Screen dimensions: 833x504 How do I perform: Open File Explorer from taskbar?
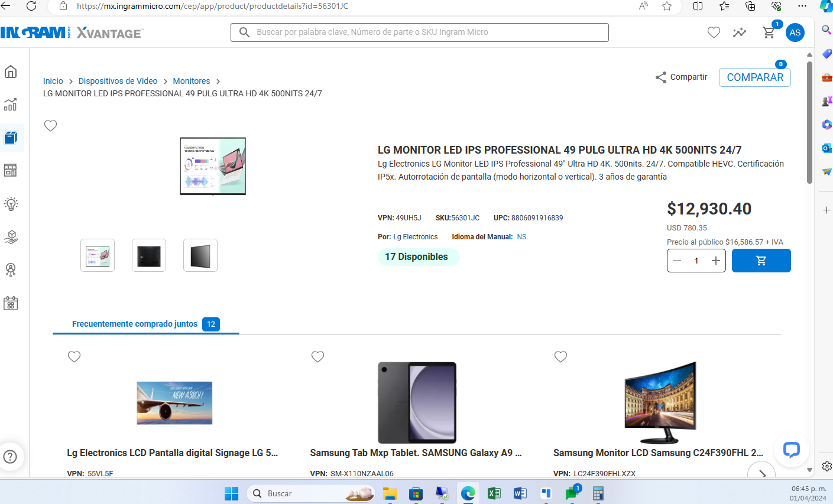click(x=390, y=493)
